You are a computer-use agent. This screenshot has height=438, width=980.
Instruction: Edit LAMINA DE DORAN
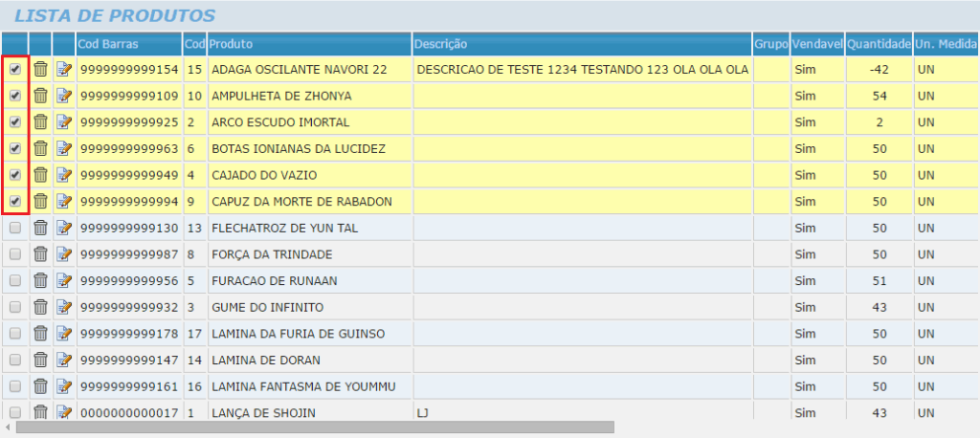[64, 360]
